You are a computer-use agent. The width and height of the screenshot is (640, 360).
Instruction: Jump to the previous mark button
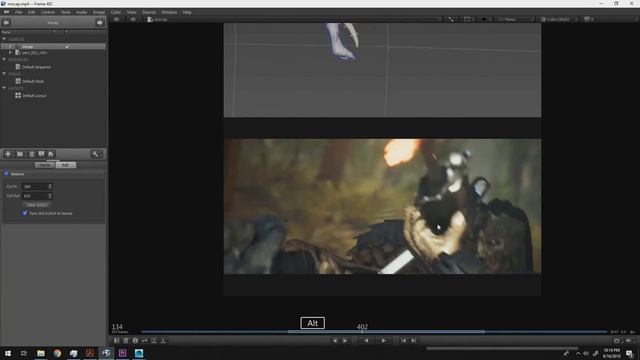(x=403, y=340)
